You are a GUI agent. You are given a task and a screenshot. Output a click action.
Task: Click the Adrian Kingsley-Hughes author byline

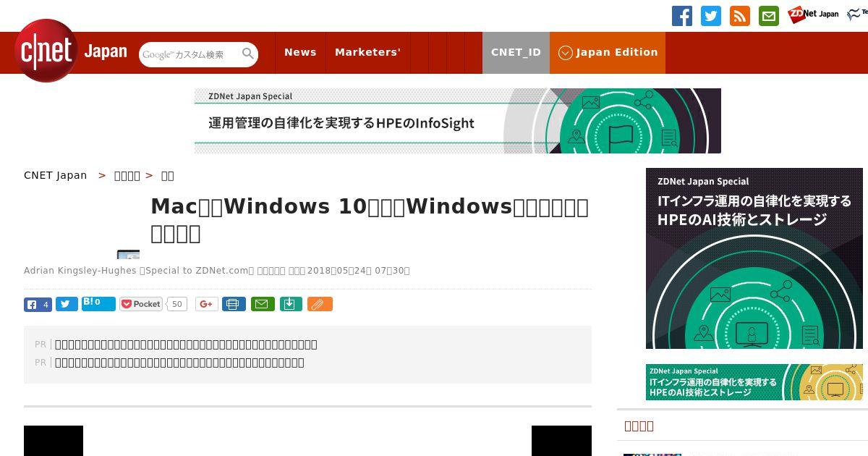point(80,271)
